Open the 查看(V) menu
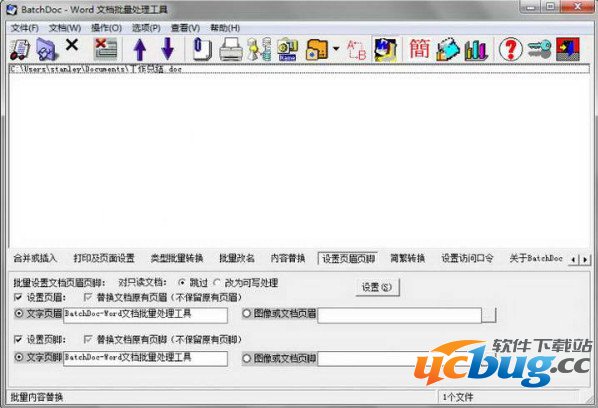 tap(185, 28)
